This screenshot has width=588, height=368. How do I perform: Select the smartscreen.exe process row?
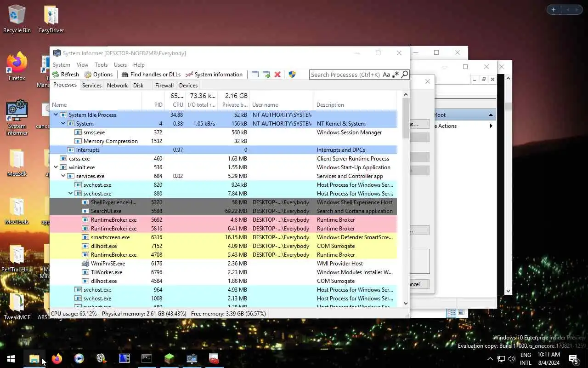coord(223,237)
